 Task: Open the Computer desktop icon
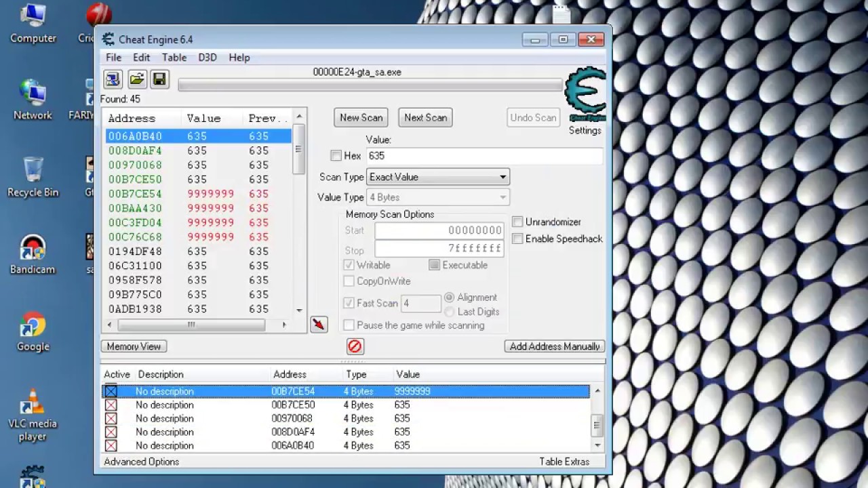(33, 24)
